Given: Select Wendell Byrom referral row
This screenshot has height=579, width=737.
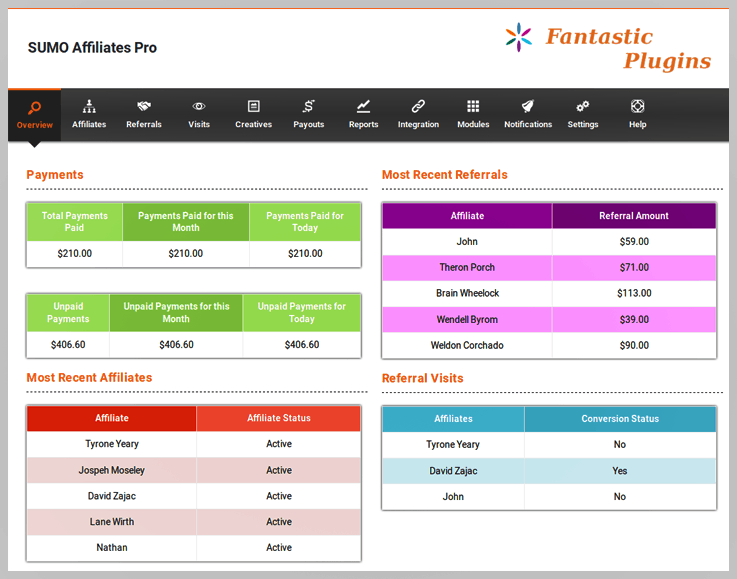Looking at the screenshot, I should 549,320.
